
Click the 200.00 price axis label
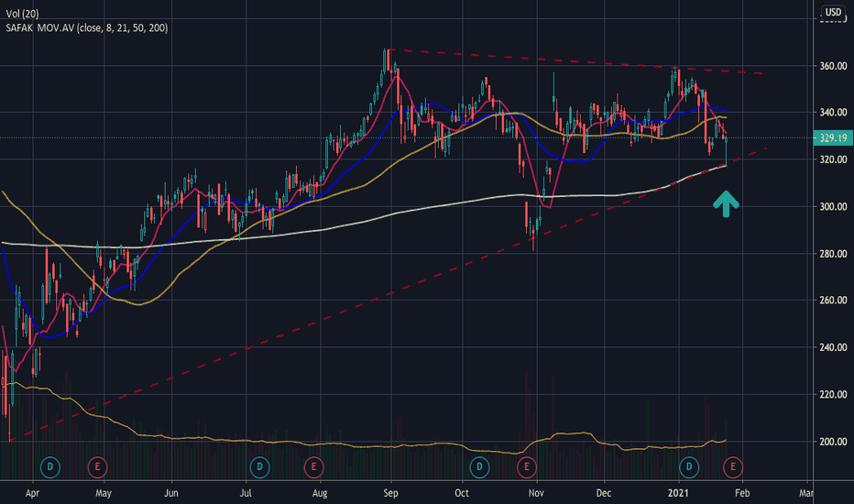click(x=833, y=442)
